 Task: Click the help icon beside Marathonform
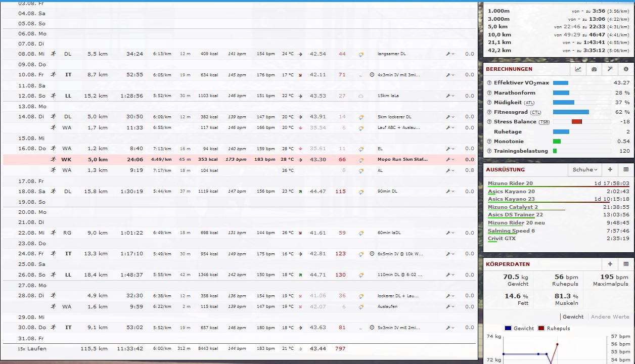coord(489,93)
